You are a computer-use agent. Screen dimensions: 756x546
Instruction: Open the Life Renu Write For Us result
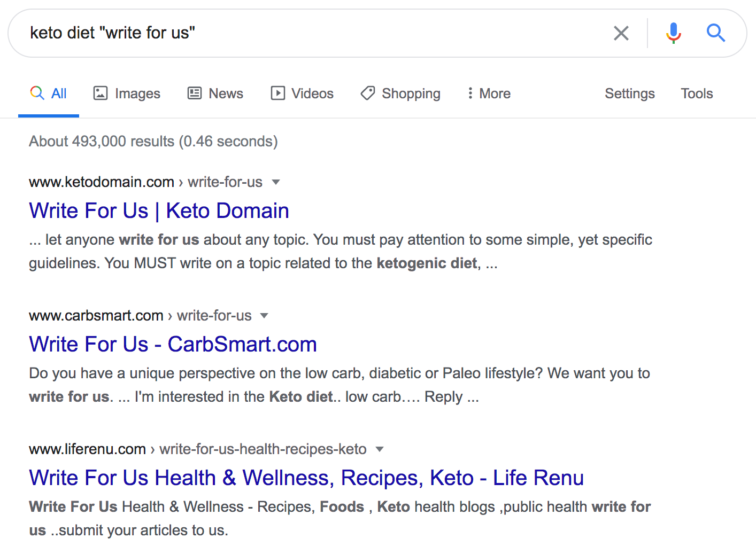306,478
